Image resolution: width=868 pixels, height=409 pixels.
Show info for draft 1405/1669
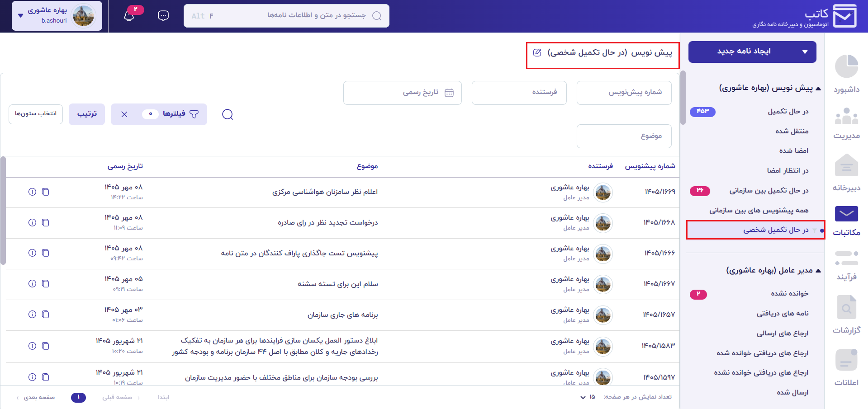(32, 192)
